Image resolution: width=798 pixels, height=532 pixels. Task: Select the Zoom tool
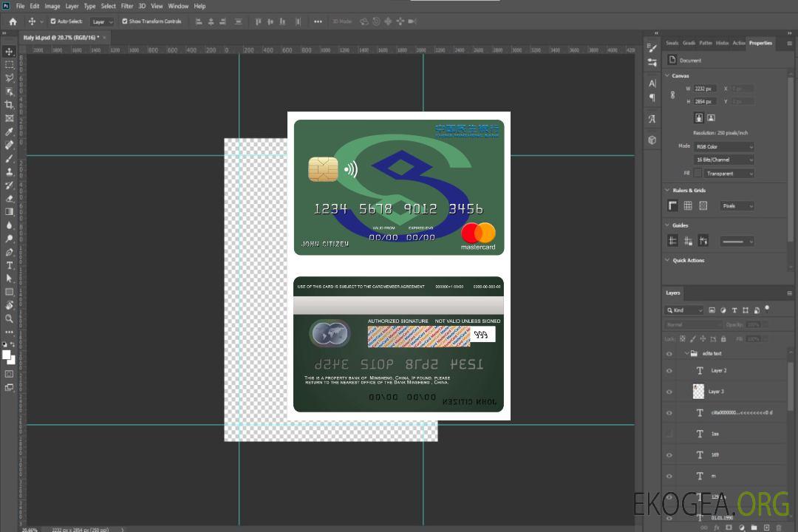click(x=9, y=318)
